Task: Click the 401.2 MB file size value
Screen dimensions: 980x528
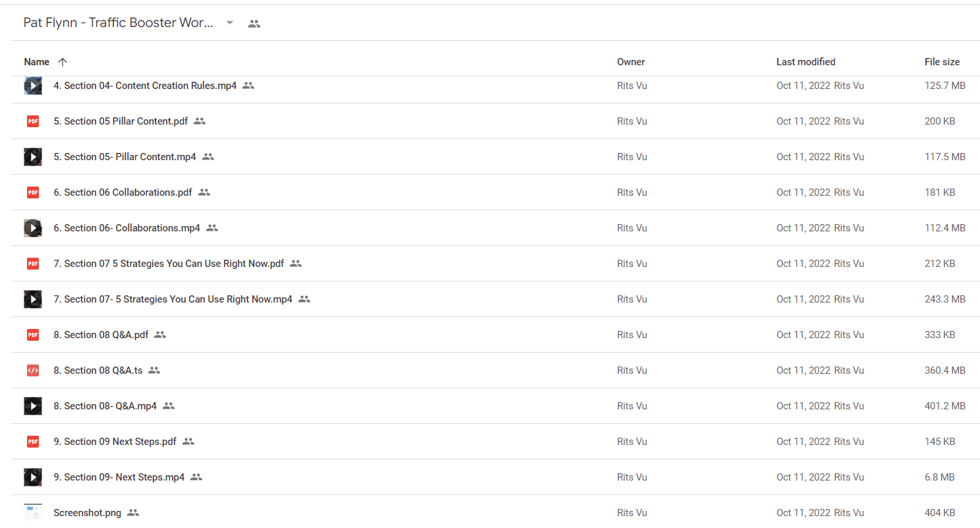Action: click(x=945, y=406)
